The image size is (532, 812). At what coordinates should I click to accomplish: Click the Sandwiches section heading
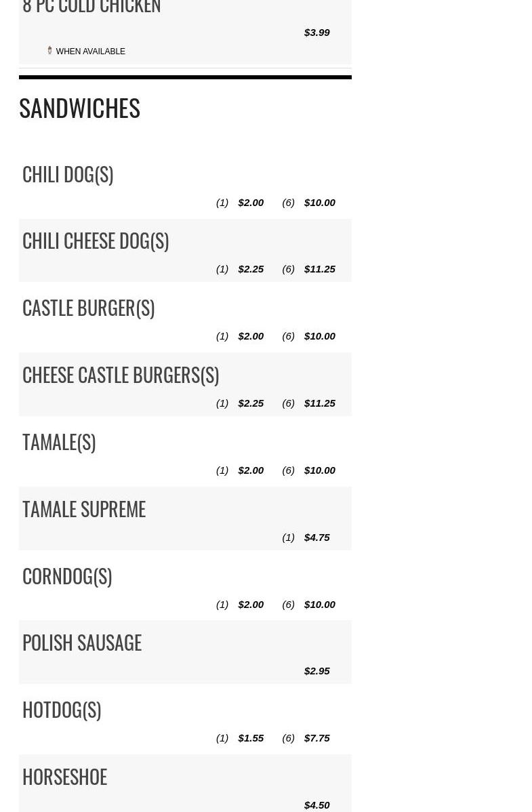tap(79, 108)
